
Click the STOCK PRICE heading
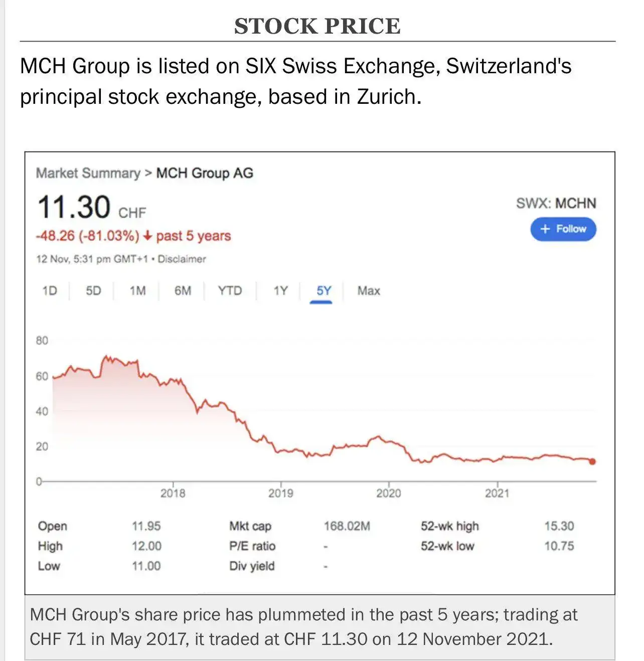pos(317,26)
